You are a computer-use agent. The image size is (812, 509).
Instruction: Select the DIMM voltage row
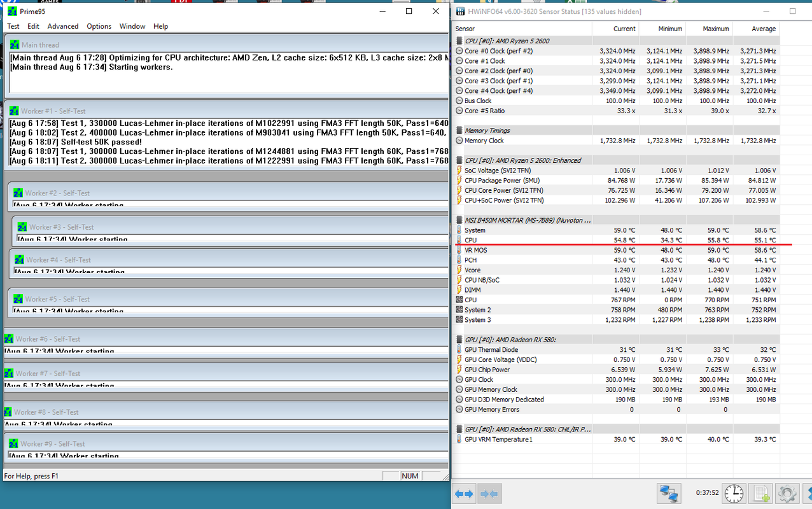(616, 290)
